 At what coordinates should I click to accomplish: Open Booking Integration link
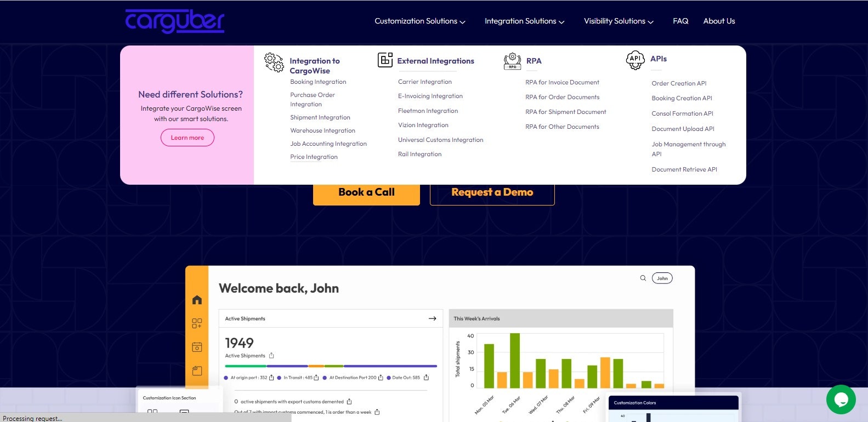pyautogui.click(x=318, y=82)
